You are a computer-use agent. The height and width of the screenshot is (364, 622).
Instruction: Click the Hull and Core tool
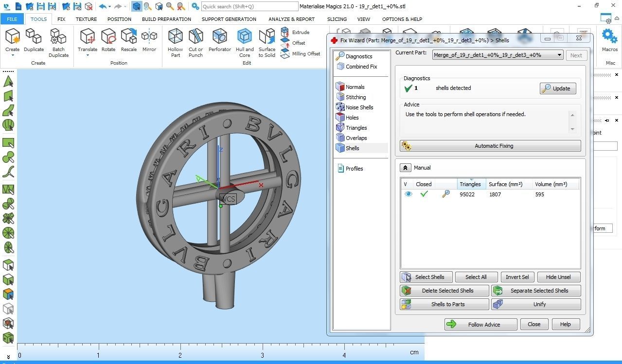pos(245,43)
